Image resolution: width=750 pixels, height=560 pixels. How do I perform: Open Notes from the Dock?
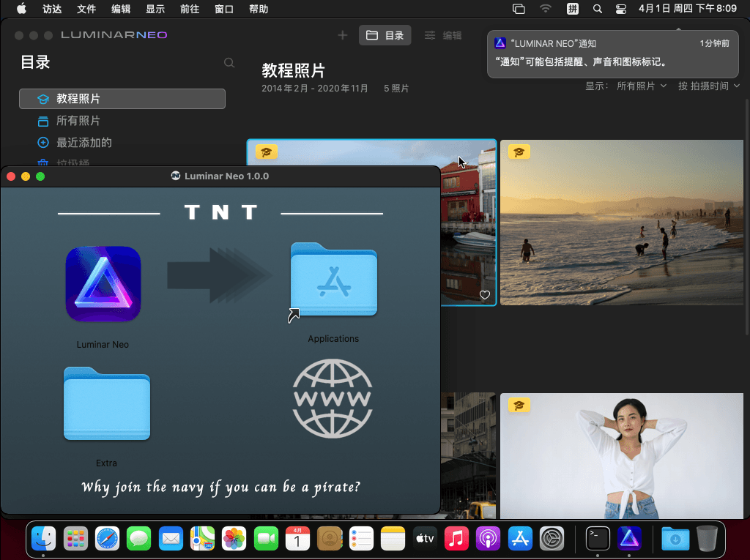[393, 539]
